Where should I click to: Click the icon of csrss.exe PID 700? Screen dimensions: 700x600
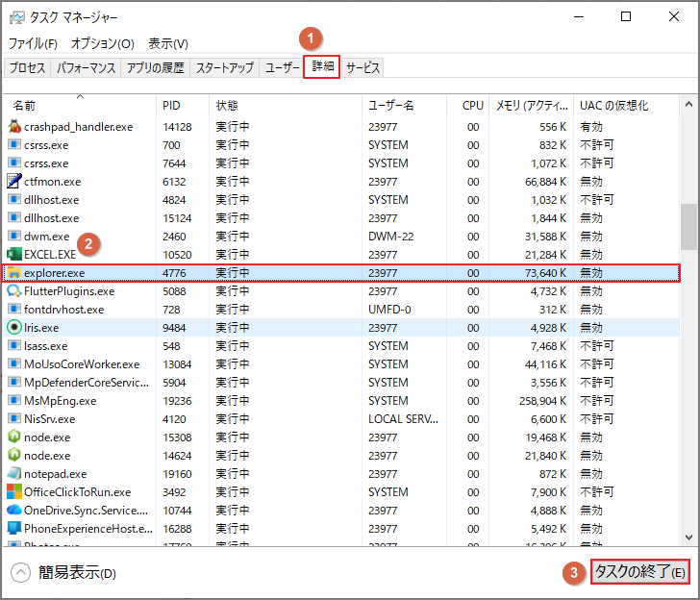[14, 144]
